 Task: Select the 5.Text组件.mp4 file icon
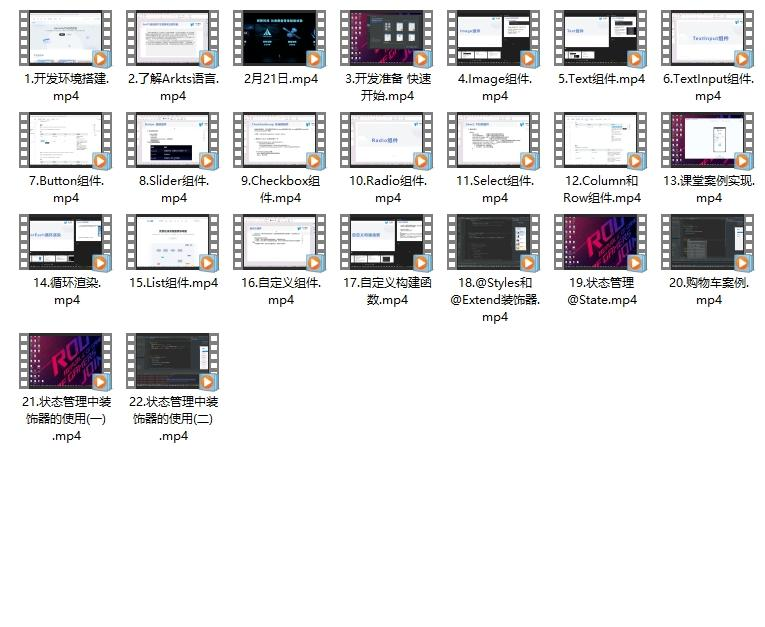[601, 39]
